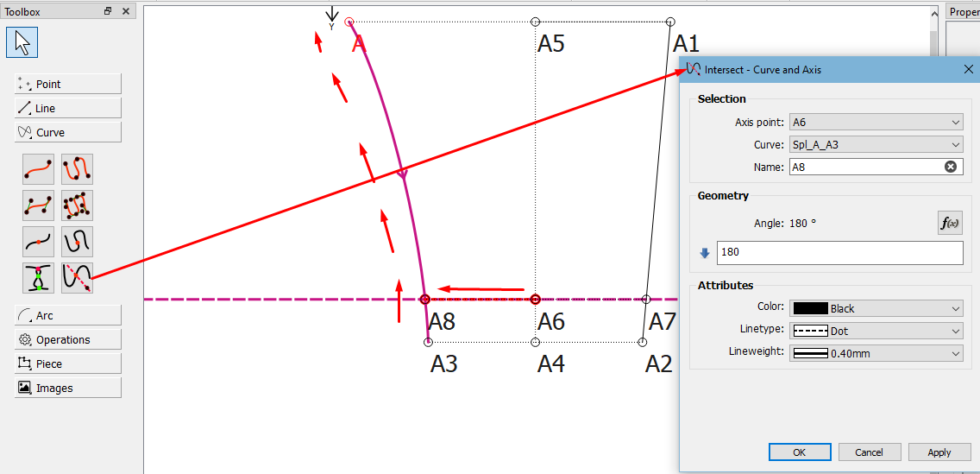The height and width of the screenshot is (474, 980).
Task: Select the point on spline path tool
Action: click(x=77, y=242)
